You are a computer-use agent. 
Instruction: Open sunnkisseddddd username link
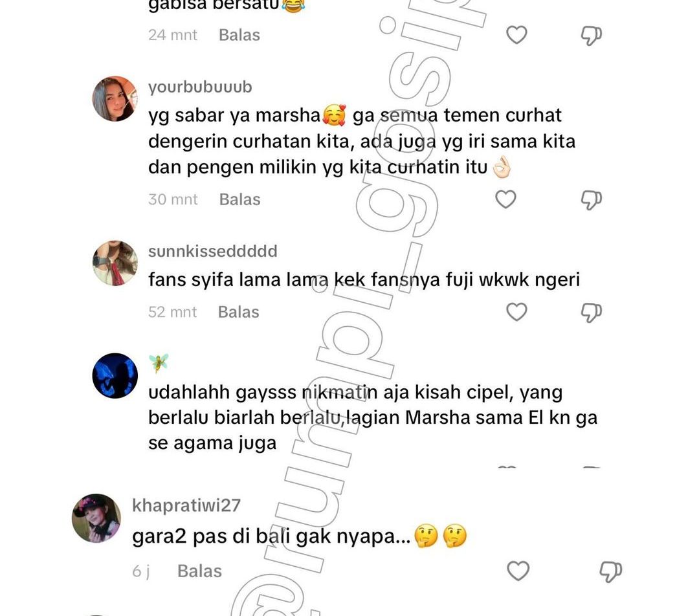click(213, 251)
